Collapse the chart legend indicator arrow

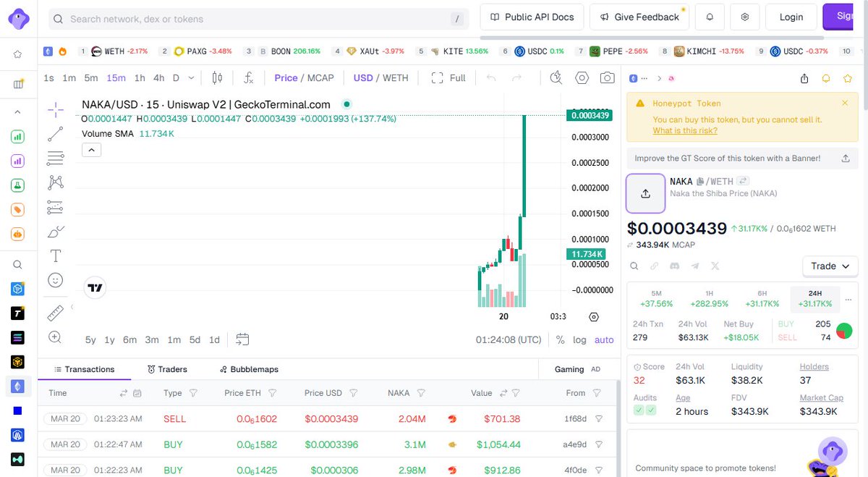click(91, 150)
